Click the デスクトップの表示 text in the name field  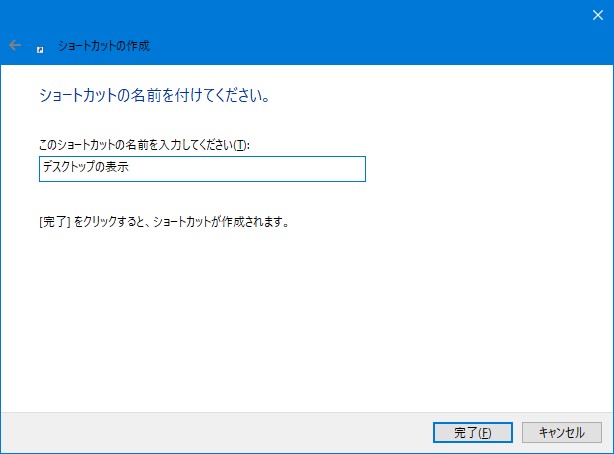pos(85,169)
